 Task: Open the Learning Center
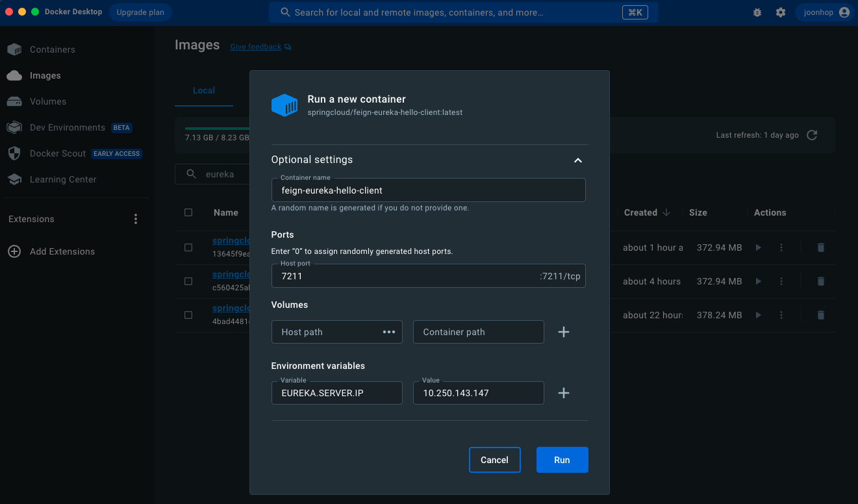point(63,179)
